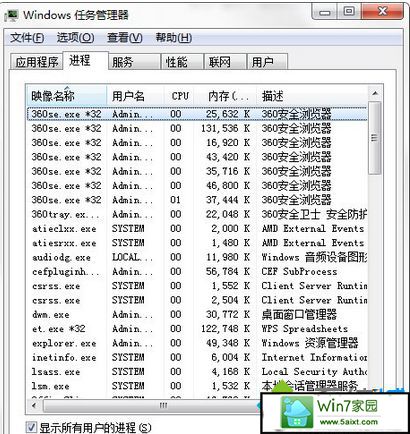Select the audiodg.exe process
410x434 pixels.
click(x=197, y=257)
